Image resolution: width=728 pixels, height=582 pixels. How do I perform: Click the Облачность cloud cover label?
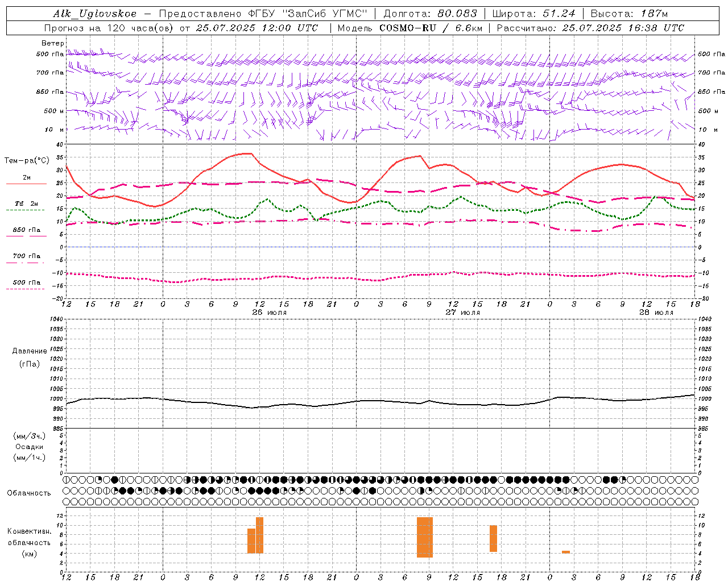pos(29,493)
